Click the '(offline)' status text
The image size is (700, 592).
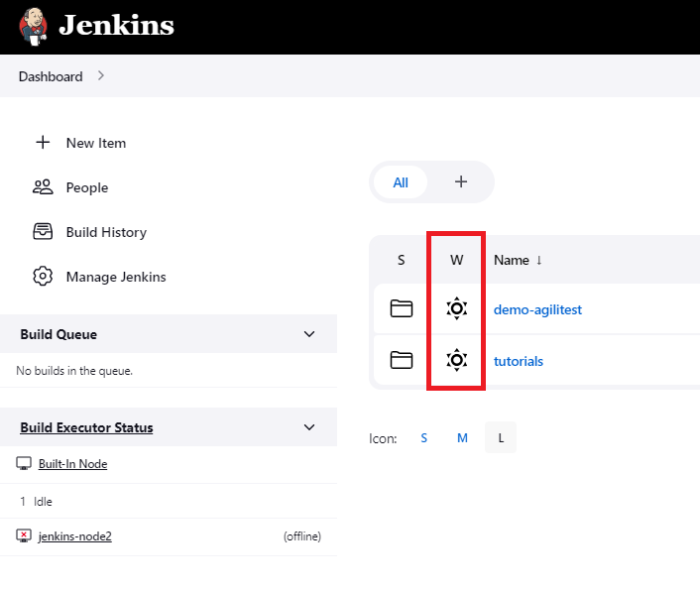click(x=302, y=536)
